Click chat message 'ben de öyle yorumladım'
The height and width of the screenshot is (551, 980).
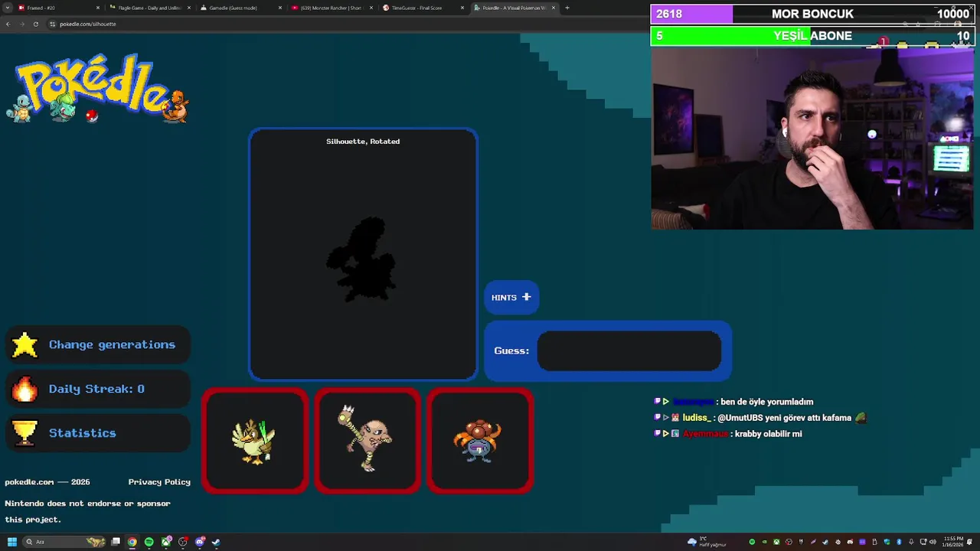pyautogui.click(x=766, y=402)
